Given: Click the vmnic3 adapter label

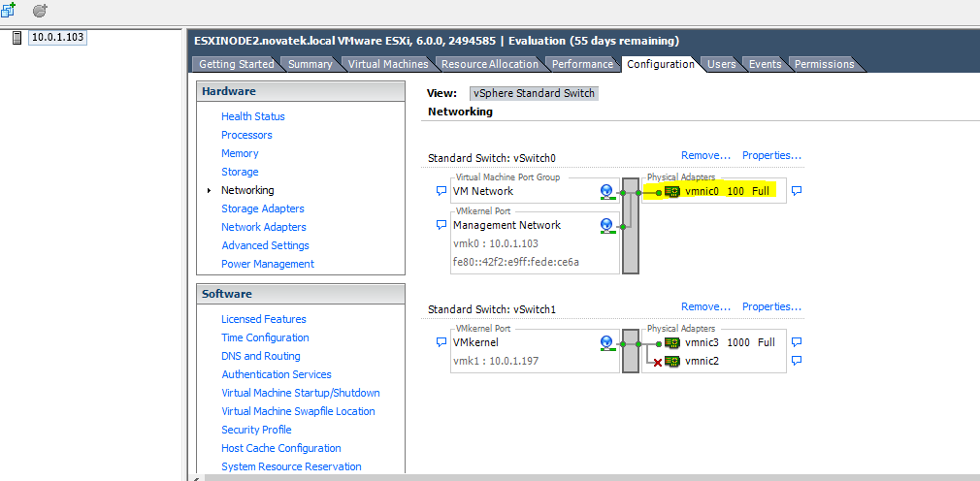Looking at the screenshot, I should click(702, 342).
